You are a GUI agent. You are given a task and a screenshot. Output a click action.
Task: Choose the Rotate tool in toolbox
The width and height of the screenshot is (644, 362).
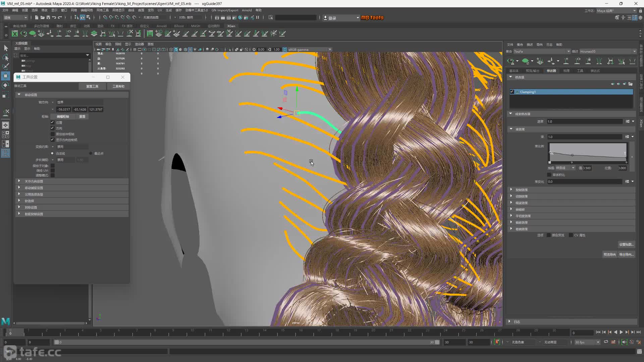pyautogui.click(x=6, y=85)
